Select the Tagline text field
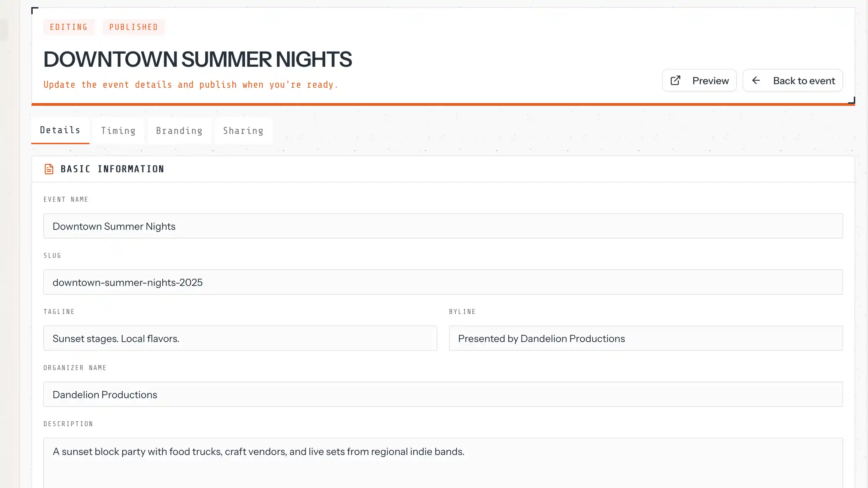 [240, 338]
